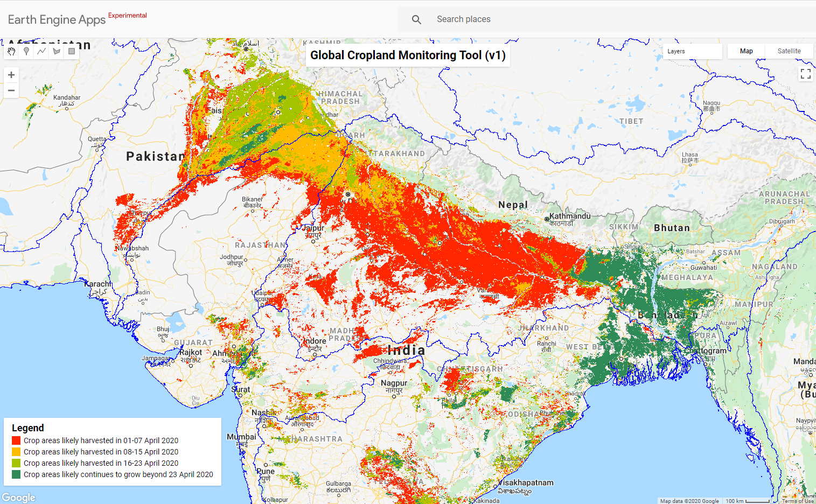Viewport: 816px width, 504px height.
Task: Switch to Satellite view
Action: (789, 51)
